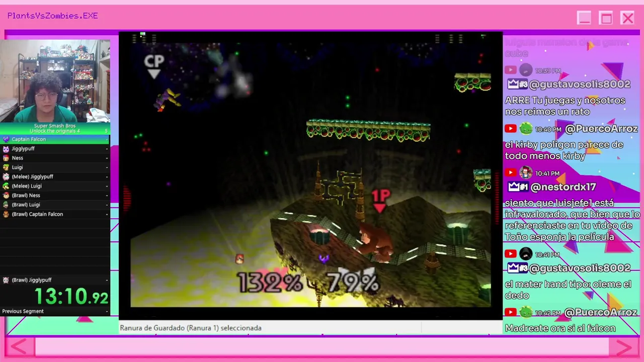Select the (Brawl) Jigglypuff name above the timer

[32, 280]
